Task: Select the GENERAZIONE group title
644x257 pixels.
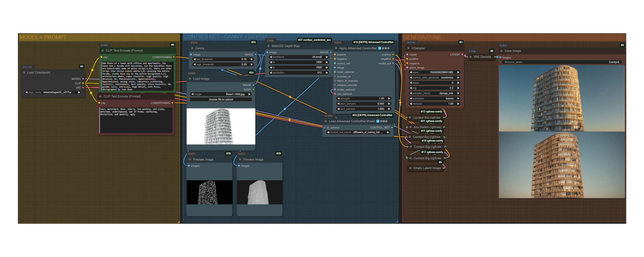Action: [x=422, y=37]
